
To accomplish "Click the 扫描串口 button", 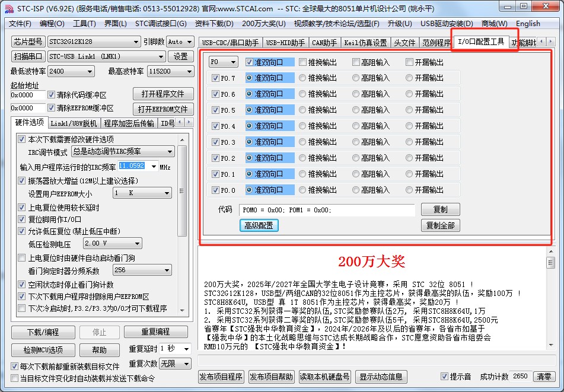I will [28, 56].
